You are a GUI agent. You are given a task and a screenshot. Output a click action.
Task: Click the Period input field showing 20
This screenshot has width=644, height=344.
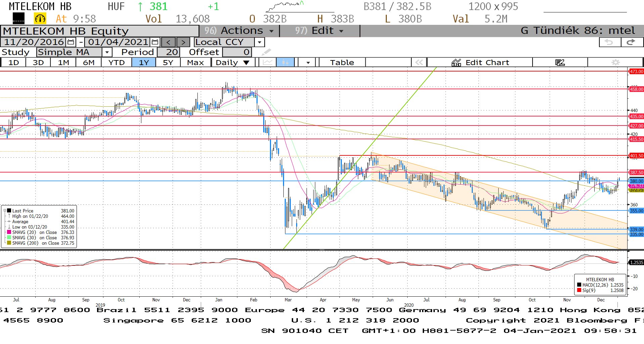pyautogui.click(x=169, y=52)
